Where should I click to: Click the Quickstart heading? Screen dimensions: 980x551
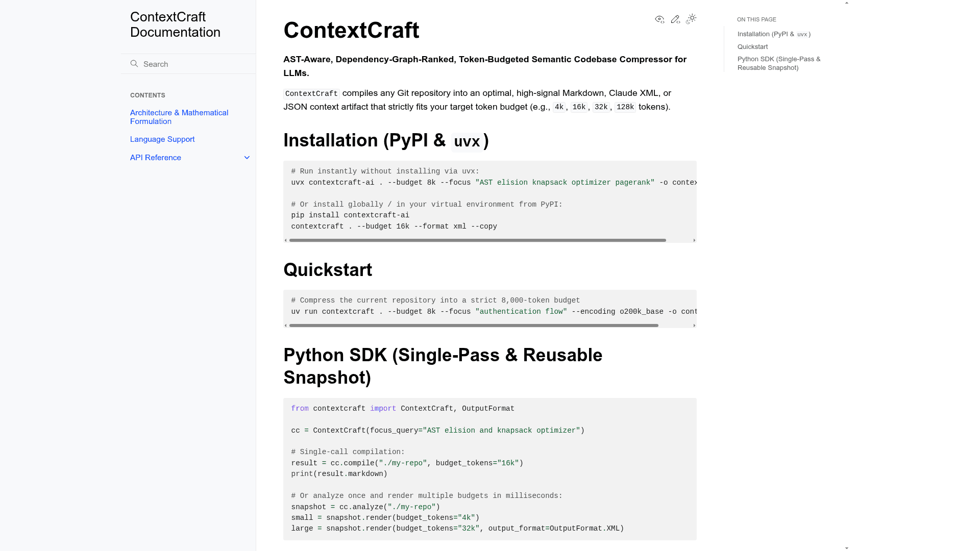328,270
